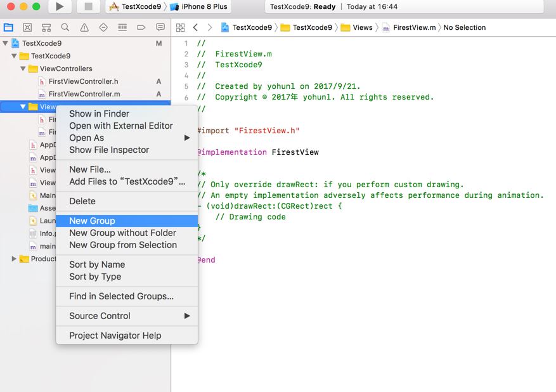Open the Find navigator magnifier icon
Viewport: 556px width, 392px height.
[x=65, y=27]
